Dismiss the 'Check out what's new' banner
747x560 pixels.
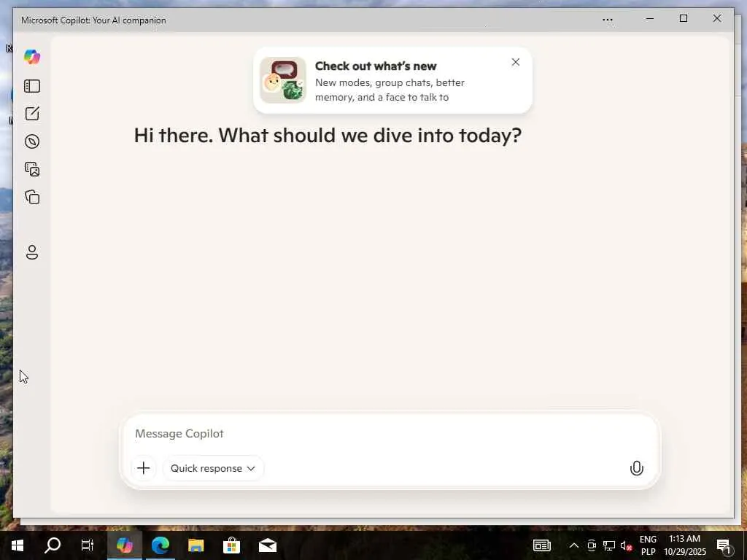pos(516,63)
